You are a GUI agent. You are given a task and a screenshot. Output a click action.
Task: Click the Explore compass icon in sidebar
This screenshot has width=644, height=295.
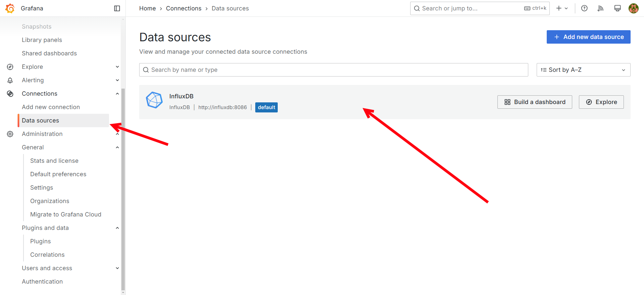coord(10,67)
